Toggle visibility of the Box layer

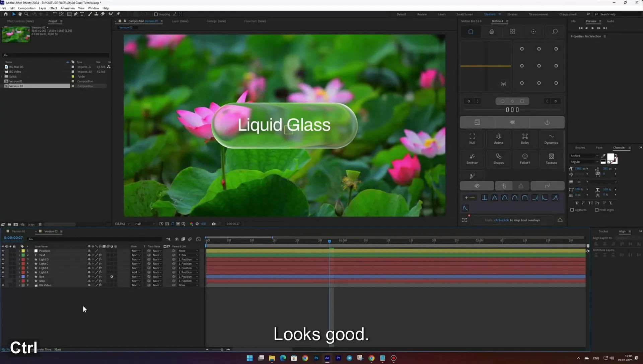[x=3, y=277]
